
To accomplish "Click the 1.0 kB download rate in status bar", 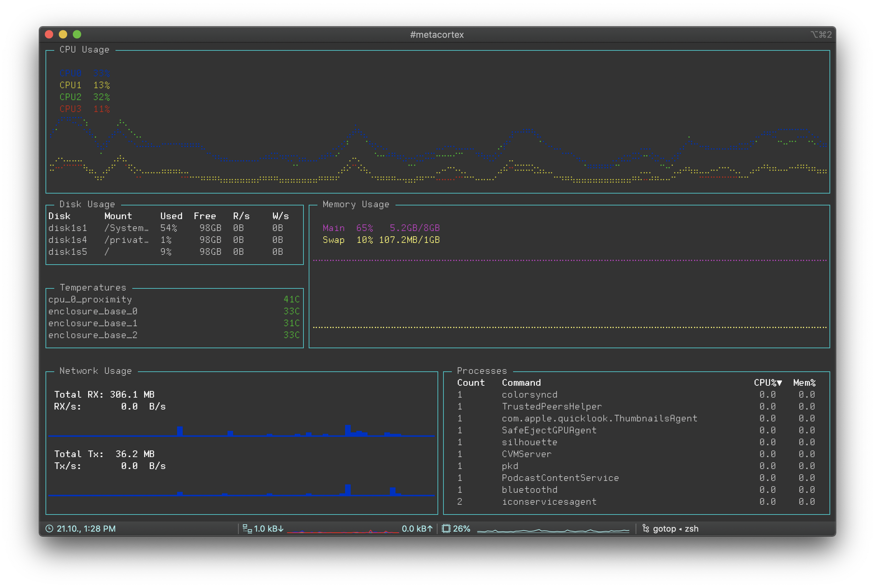I will [x=269, y=529].
